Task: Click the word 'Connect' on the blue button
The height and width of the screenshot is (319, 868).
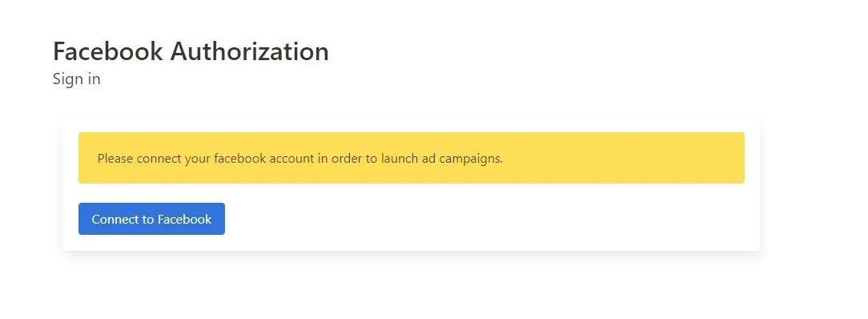Action: tap(115, 220)
